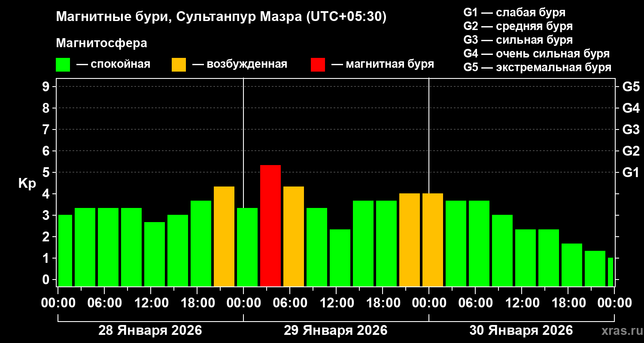
Task: Click the '18:00' label under 30 January
Action: [568, 303]
